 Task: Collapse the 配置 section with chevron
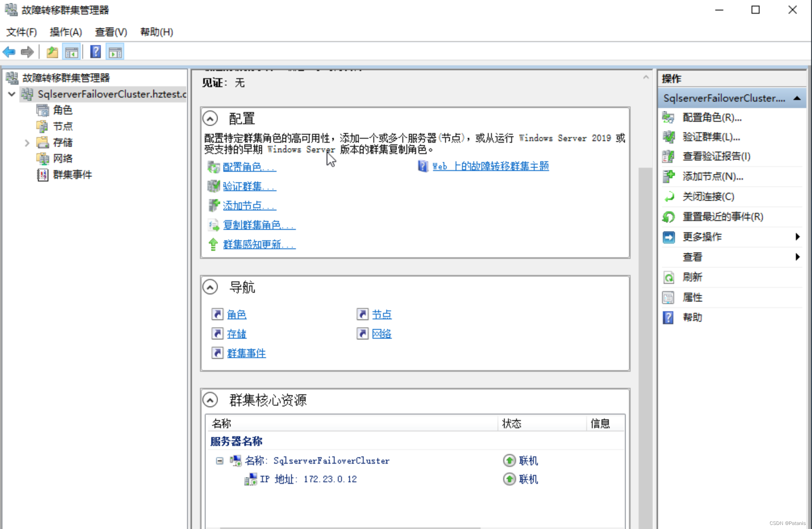click(210, 119)
